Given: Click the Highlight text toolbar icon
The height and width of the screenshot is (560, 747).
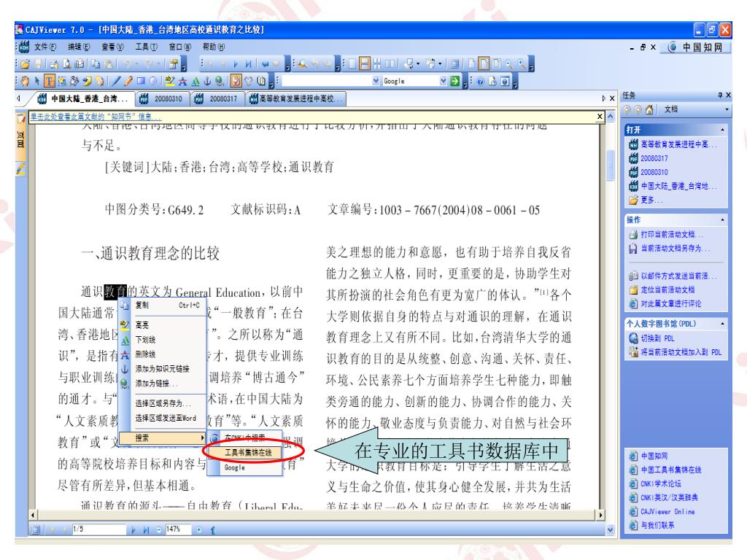Looking at the screenshot, I should point(169,81).
